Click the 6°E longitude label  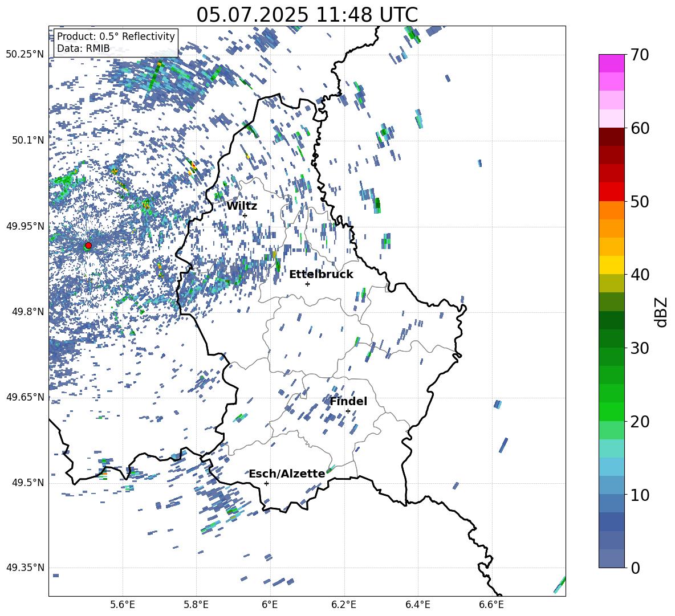(x=270, y=605)
